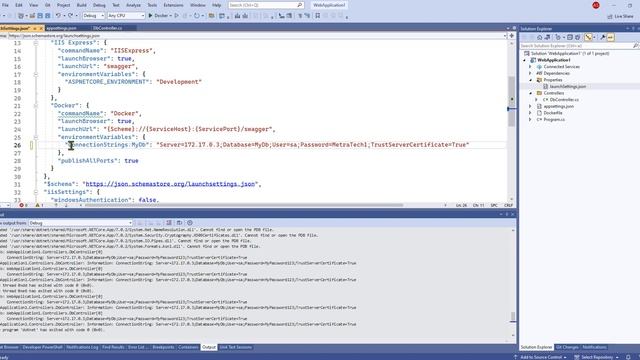Switch to the Containers bottom tab
This screenshot has height=360, width=640.
(x=188, y=347)
